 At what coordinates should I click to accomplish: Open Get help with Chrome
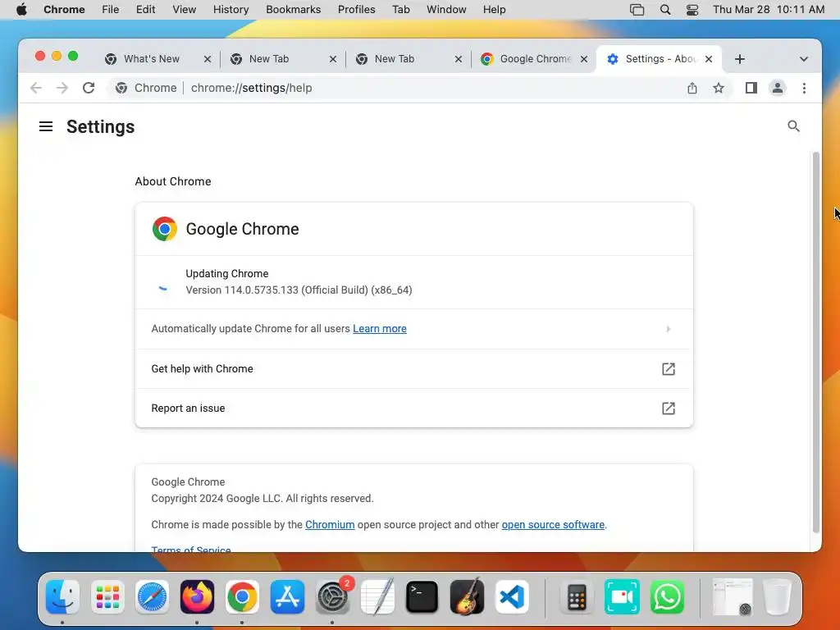tap(413, 368)
